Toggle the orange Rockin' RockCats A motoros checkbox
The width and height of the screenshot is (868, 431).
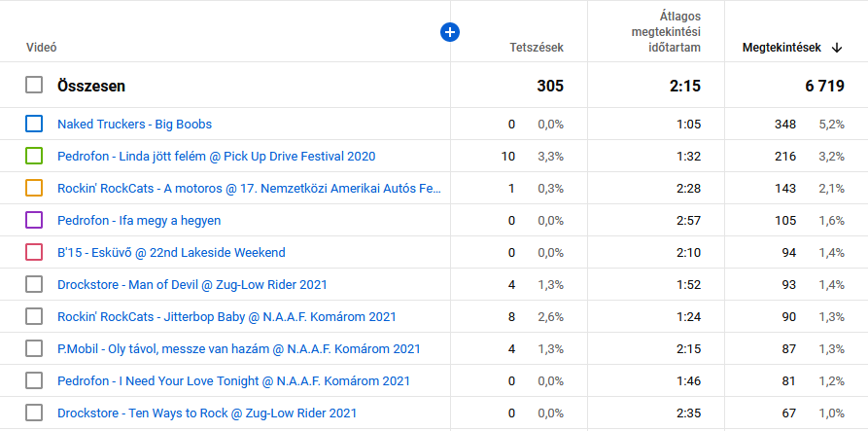tap(34, 188)
